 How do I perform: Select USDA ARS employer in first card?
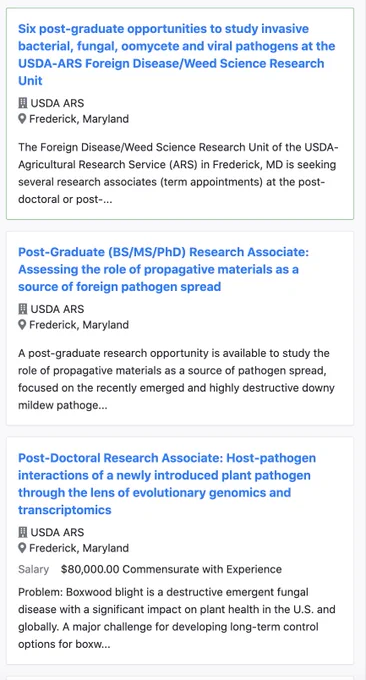click(x=57, y=103)
